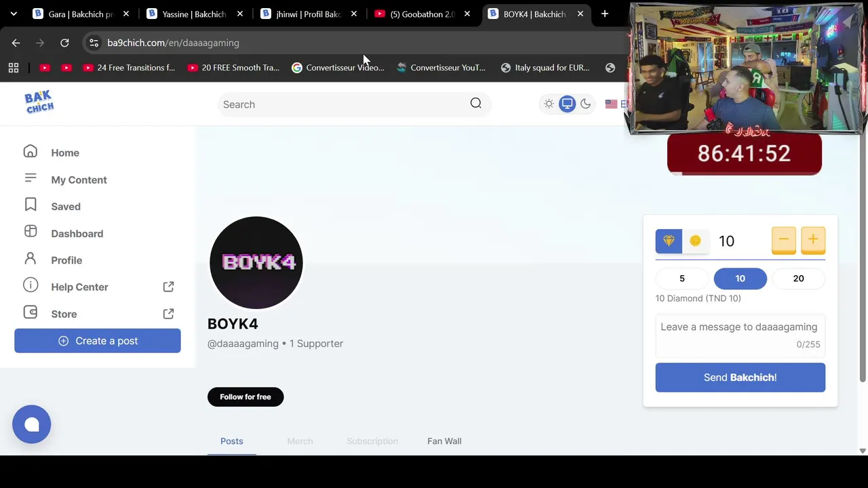Select gold coin currency option
The image size is (868, 488).
695,241
